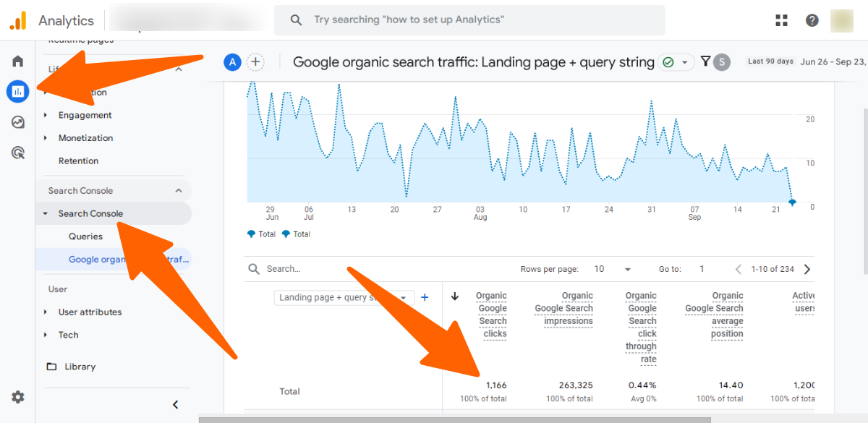This screenshot has height=423, width=868.
Task: Open the report status check dropdown
Action: pos(676,62)
